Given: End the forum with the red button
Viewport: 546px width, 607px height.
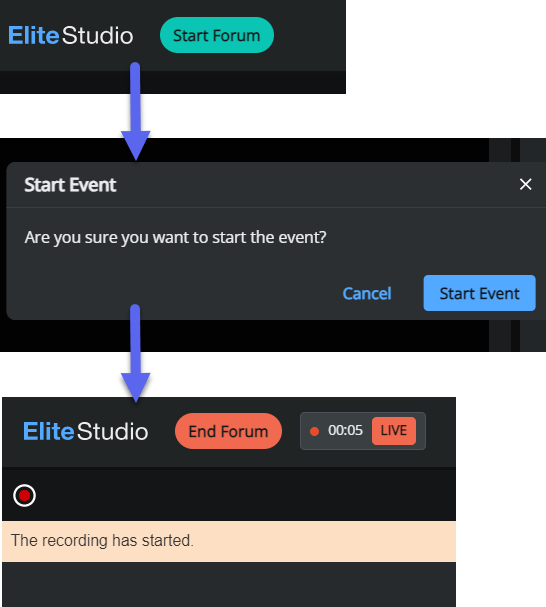Looking at the screenshot, I should 228,431.
